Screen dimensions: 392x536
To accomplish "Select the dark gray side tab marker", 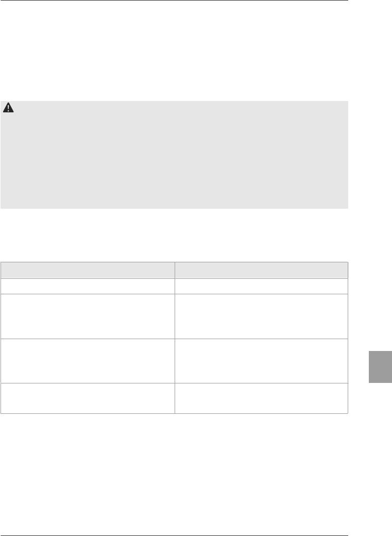I will coord(380,366).
